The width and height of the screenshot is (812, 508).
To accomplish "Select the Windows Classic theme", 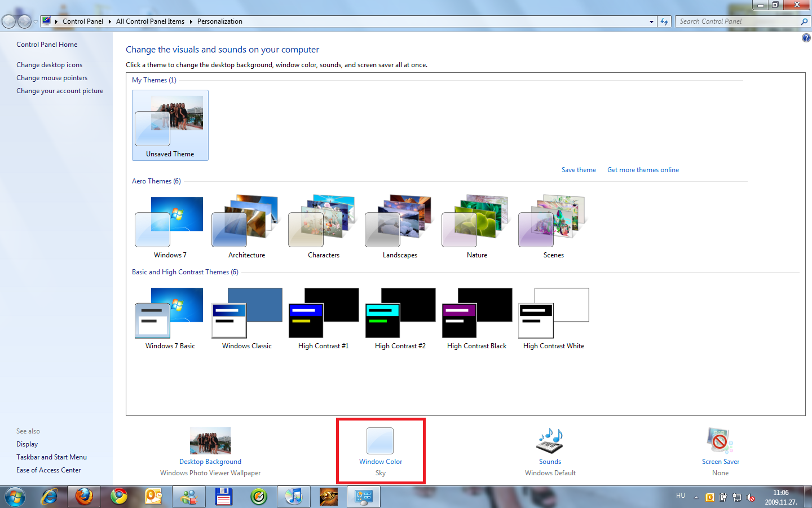I will point(247,318).
